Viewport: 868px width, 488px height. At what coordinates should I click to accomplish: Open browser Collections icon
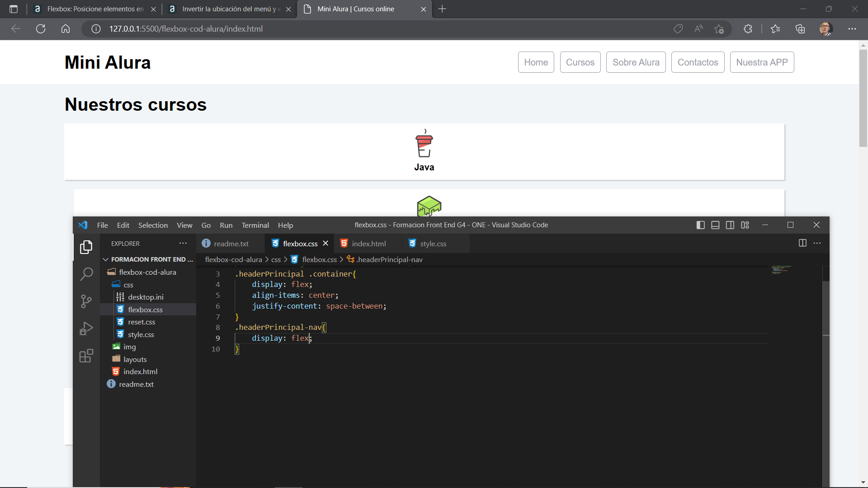pos(800,29)
